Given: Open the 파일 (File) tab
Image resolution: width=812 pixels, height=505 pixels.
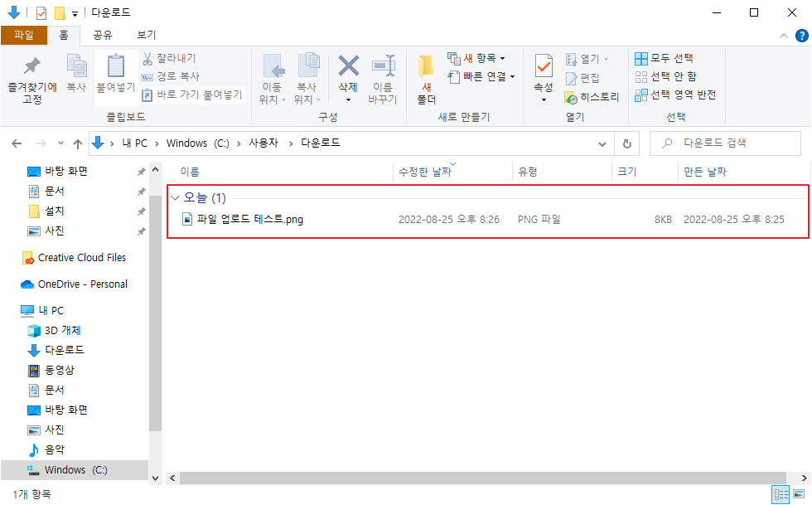Looking at the screenshot, I should (x=24, y=35).
